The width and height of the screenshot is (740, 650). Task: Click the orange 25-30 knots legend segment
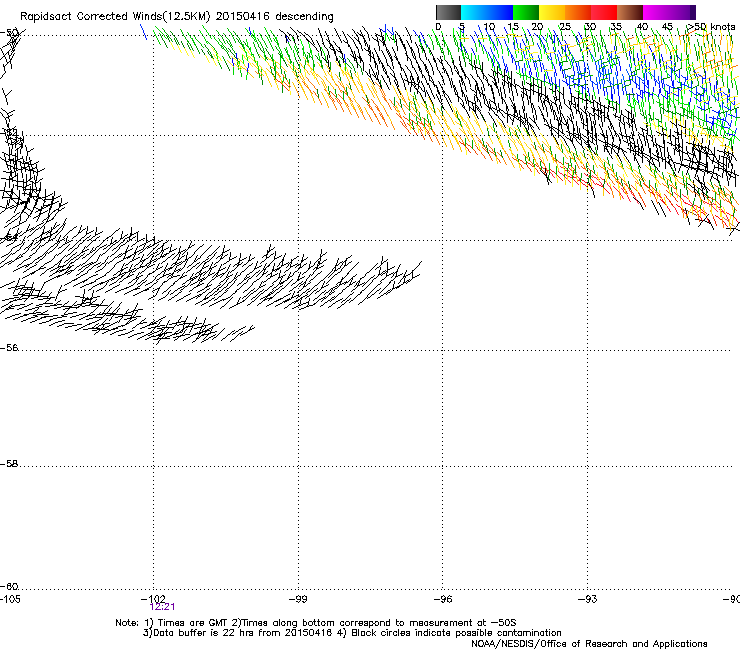[578, 12]
